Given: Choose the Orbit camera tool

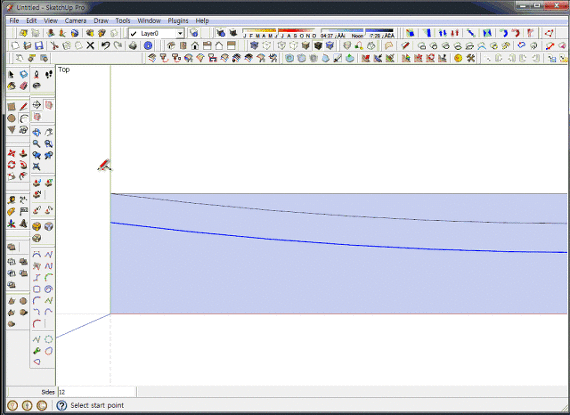Looking at the screenshot, I should coord(36,132).
